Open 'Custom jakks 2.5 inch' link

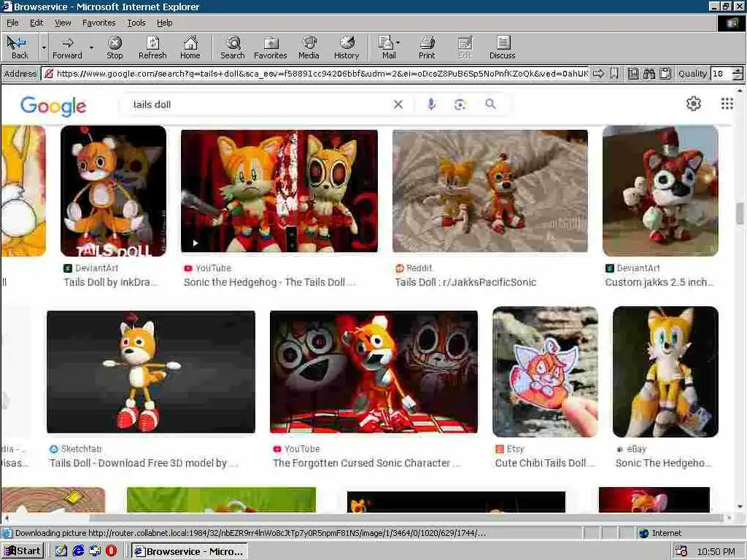point(659,282)
